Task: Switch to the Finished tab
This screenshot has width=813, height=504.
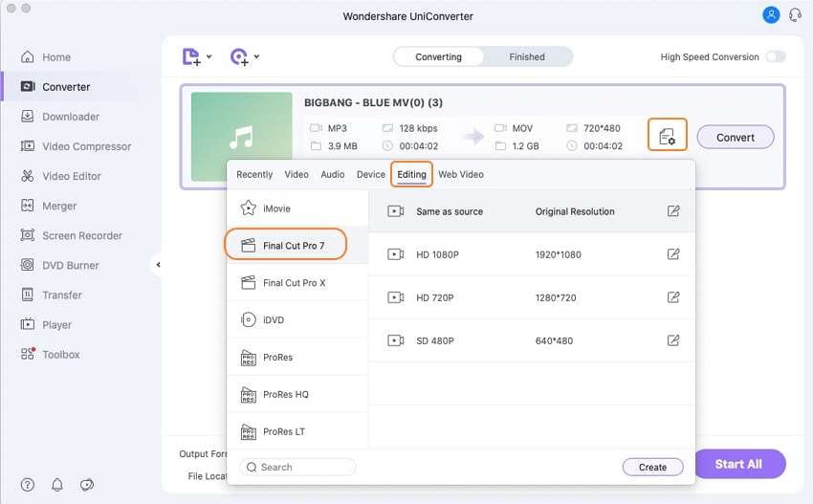Action: 527,56
